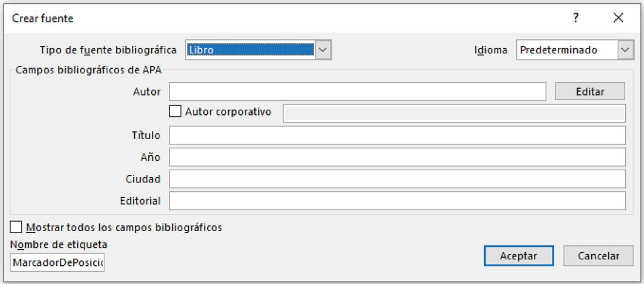Click the Editar button next to Autor

[590, 91]
